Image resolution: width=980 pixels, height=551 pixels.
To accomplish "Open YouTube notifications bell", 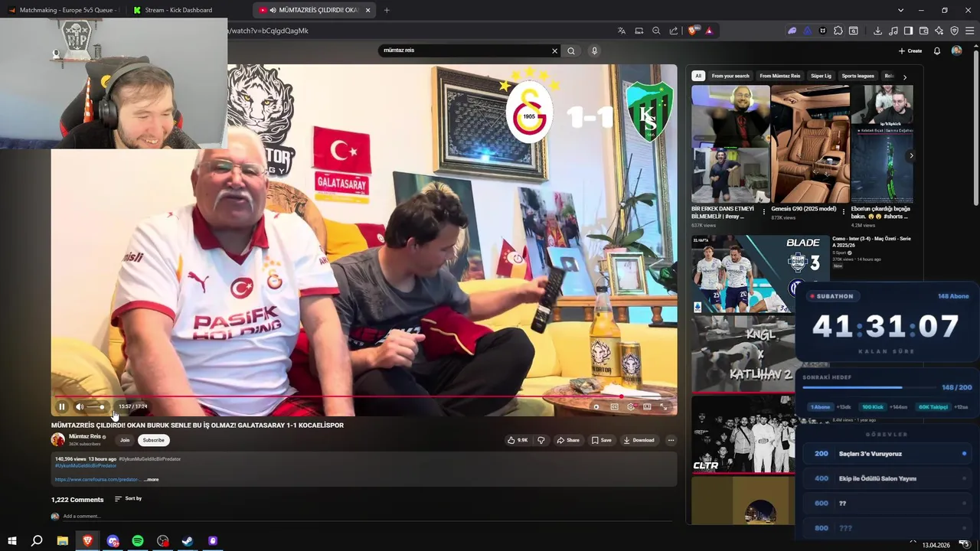I will coord(936,51).
